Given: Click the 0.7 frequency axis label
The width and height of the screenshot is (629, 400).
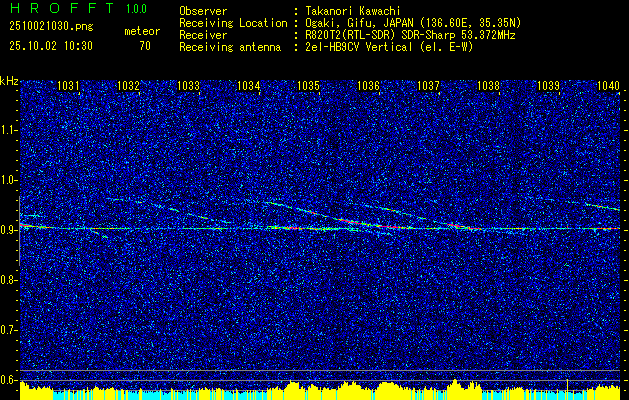Looking at the screenshot, I should tap(7, 330).
